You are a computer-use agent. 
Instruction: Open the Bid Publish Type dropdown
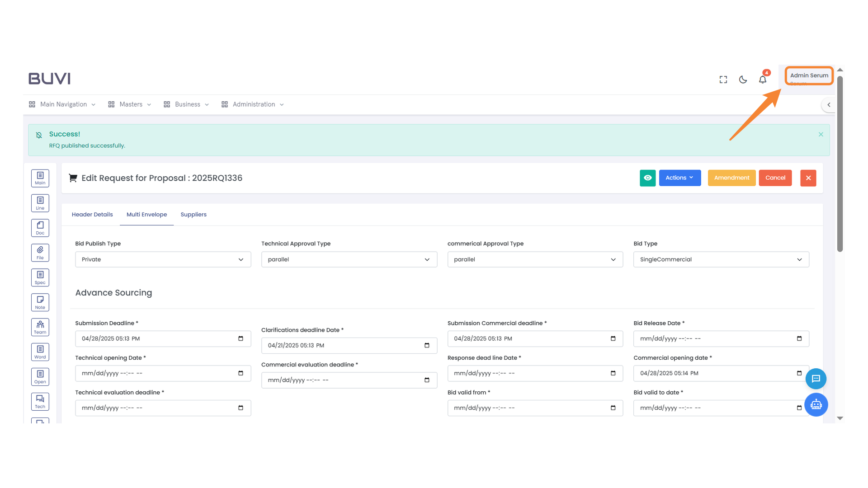point(163,259)
